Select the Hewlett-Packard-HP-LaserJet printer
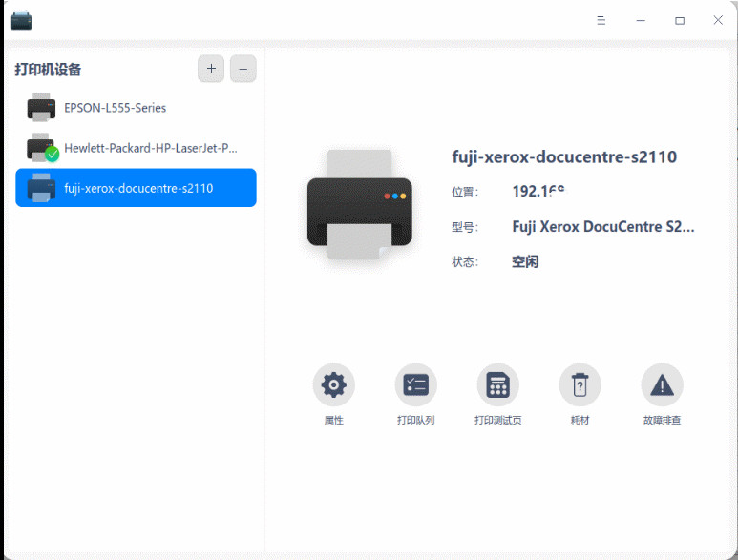The width and height of the screenshot is (738, 560). [x=136, y=148]
